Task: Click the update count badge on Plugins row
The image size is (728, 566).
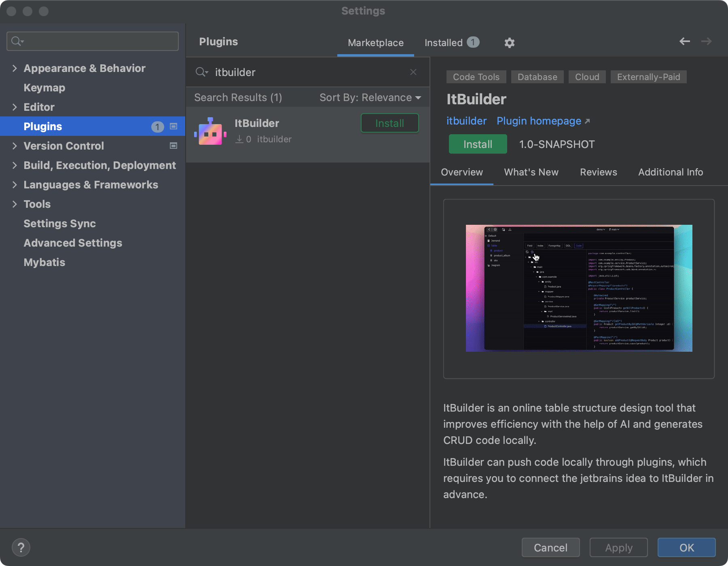Action: (157, 127)
